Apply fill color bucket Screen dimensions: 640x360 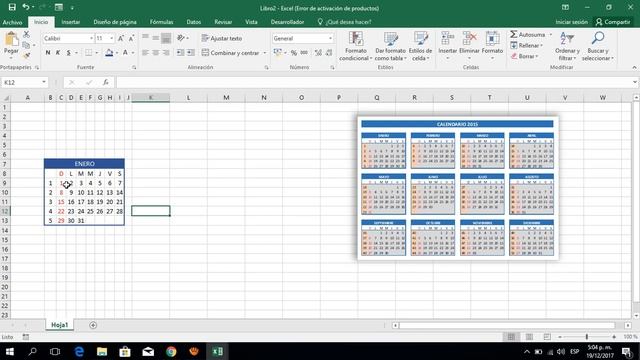(x=109, y=53)
